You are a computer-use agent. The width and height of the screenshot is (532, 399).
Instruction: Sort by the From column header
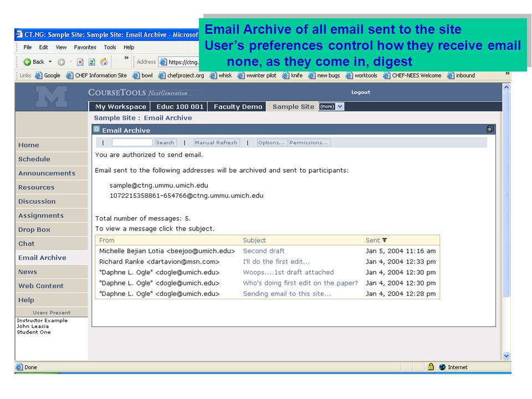click(106, 240)
